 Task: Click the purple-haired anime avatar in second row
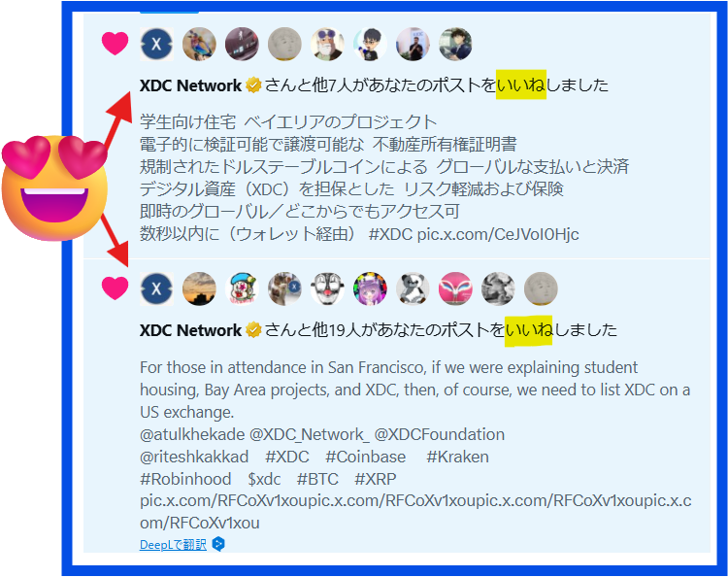[x=370, y=288]
